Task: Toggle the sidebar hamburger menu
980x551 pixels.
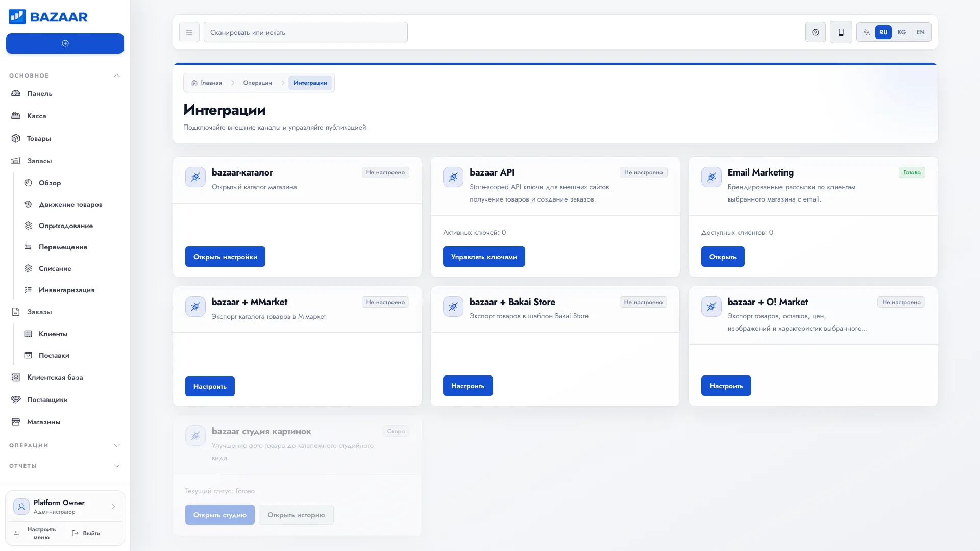Action: 189,32
